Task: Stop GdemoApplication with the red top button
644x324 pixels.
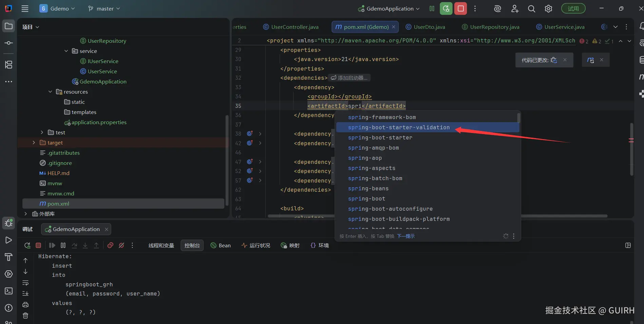Action: coord(461,8)
